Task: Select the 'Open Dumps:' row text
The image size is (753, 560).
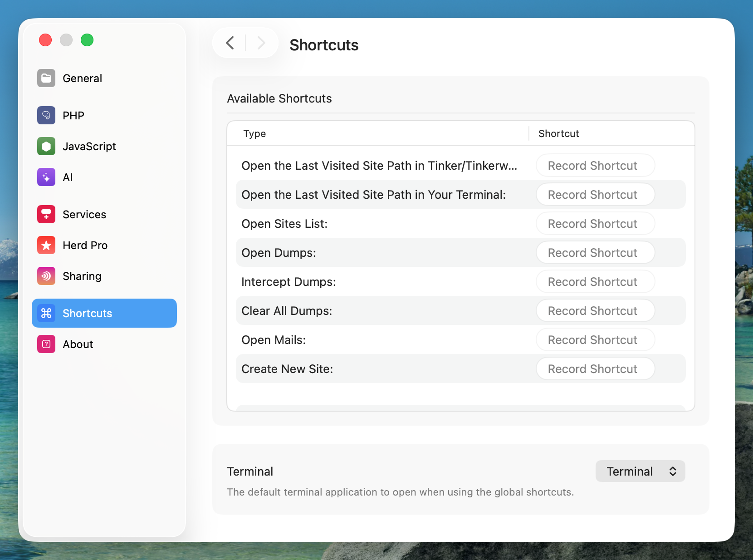Action: [x=279, y=253]
